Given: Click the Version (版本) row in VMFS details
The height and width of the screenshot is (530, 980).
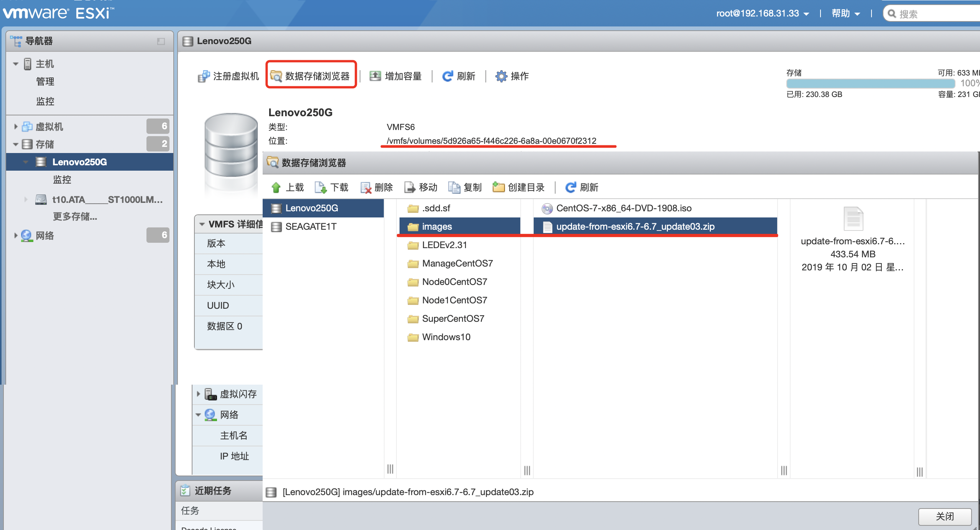Looking at the screenshot, I should pyautogui.click(x=229, y=244).
